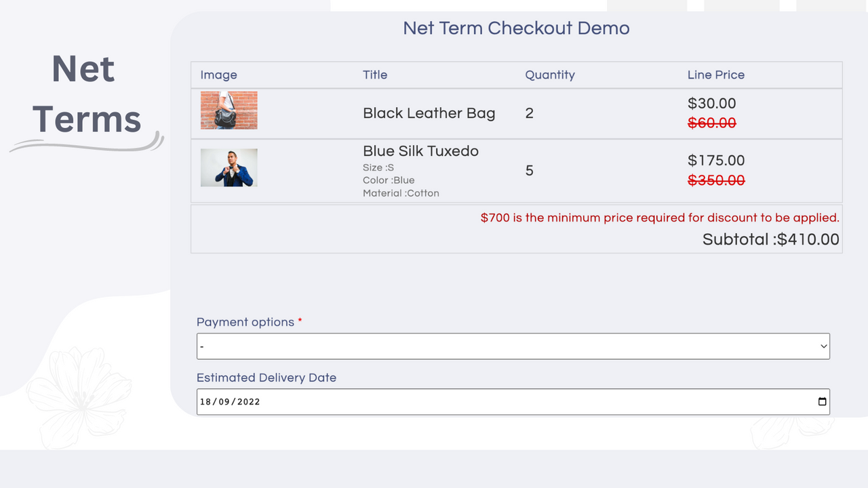This screenshot has width=868, height=488.
Task: Expand the Payment options list chevron
Action: coord(823,346)
